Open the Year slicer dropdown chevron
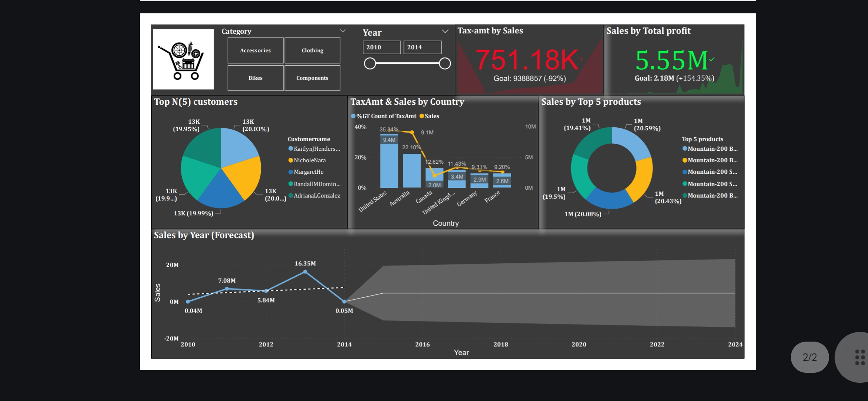 pos(445,32)
